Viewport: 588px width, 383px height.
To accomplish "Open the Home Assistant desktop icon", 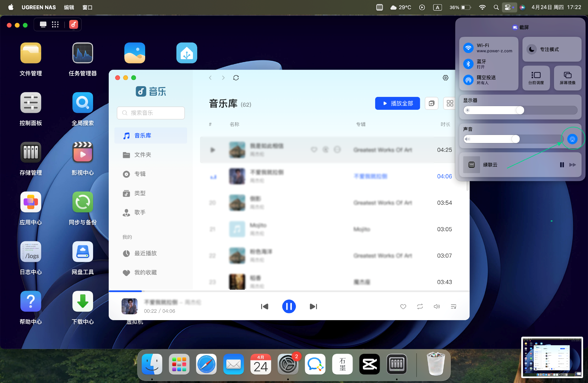I will click(x=187, y=53).
